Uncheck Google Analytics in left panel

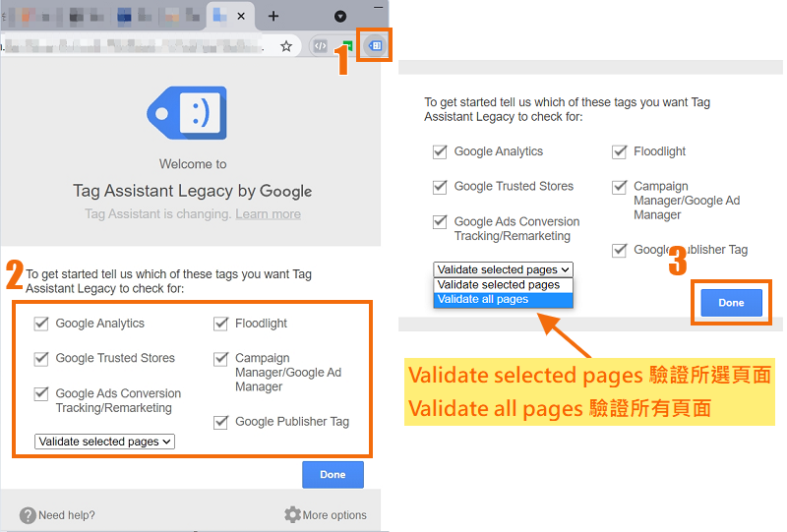[41, 324]
